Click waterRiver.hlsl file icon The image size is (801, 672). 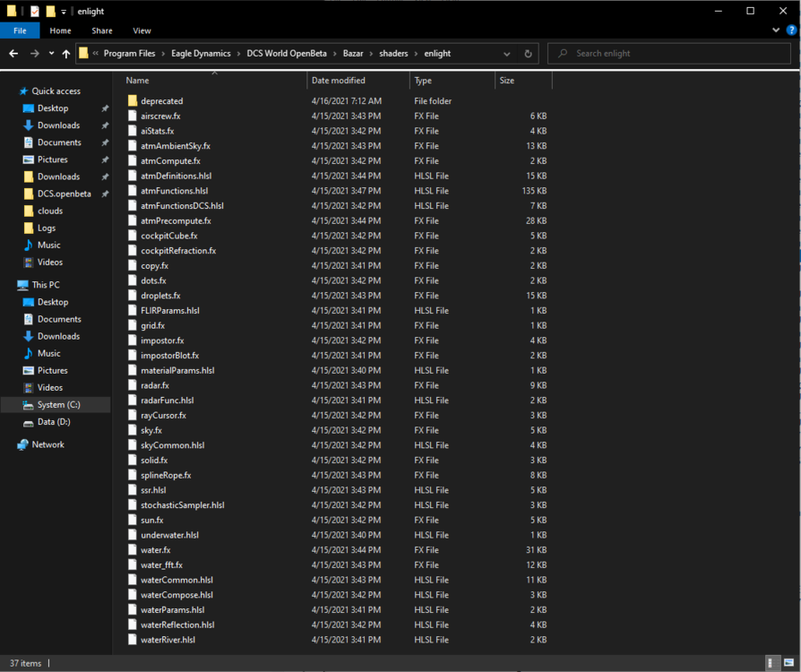[133, 640]
